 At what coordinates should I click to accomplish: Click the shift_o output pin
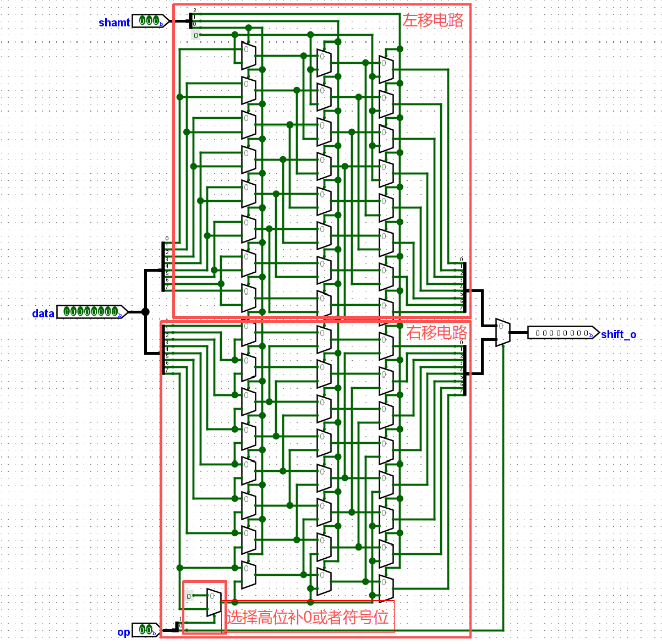point(562,333)
